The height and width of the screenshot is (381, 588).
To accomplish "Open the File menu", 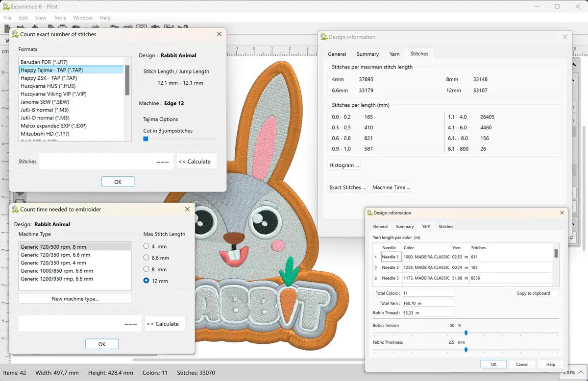I will click(x=7, y=18).
